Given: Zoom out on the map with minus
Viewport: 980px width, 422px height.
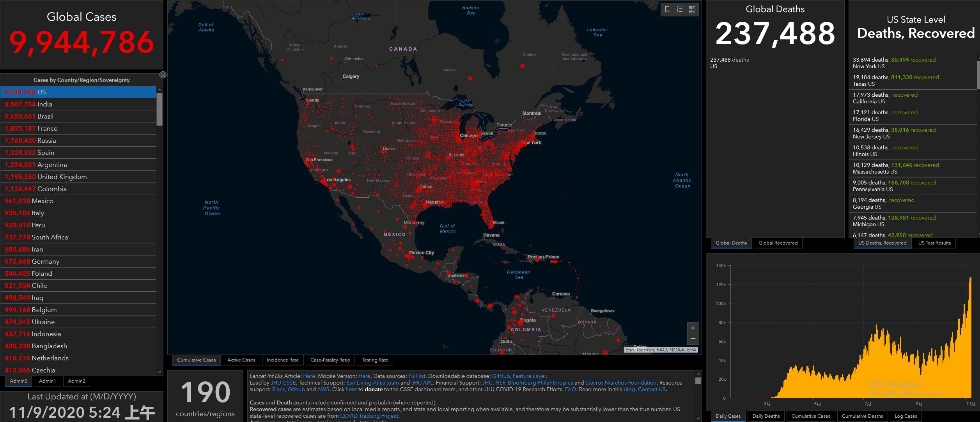Looking at the screenshot, I should click(693, 339).
